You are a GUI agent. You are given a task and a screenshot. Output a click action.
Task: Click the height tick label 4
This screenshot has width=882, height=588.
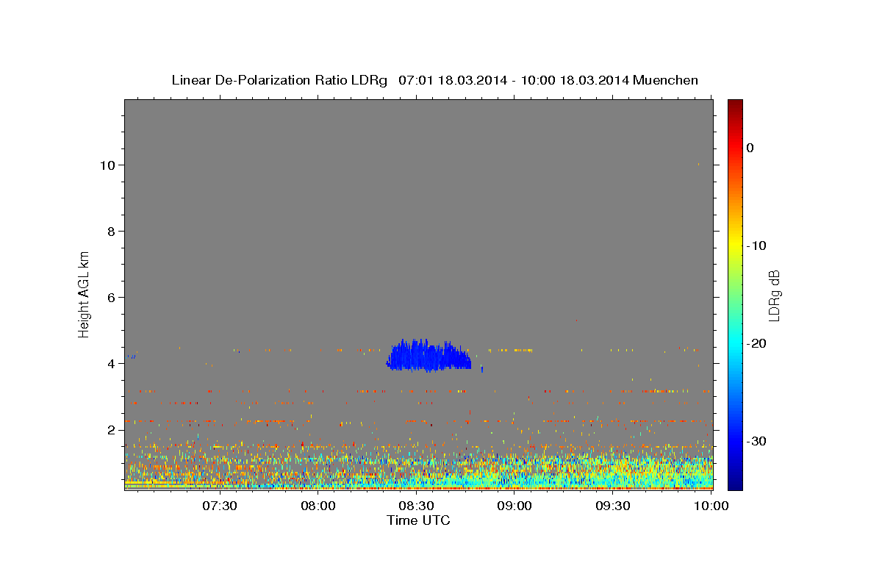click(111, 364)
